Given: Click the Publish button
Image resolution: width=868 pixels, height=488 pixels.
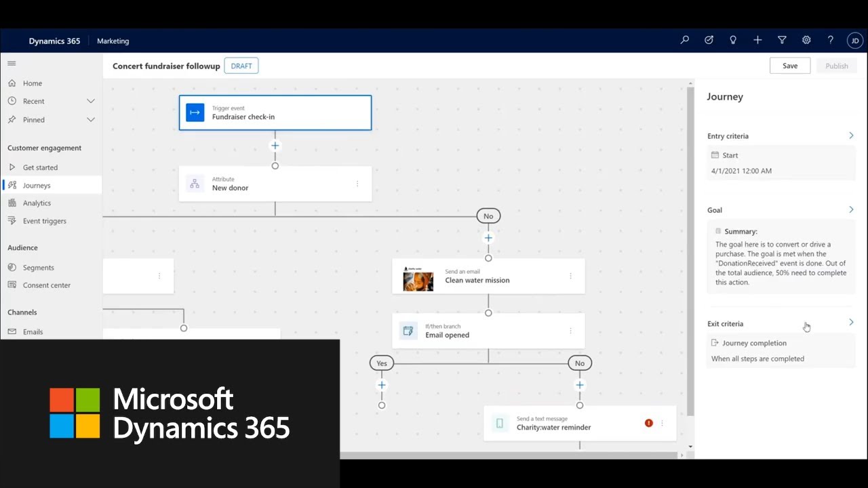Looking at the screenshot, I should [x=837, y=66].
